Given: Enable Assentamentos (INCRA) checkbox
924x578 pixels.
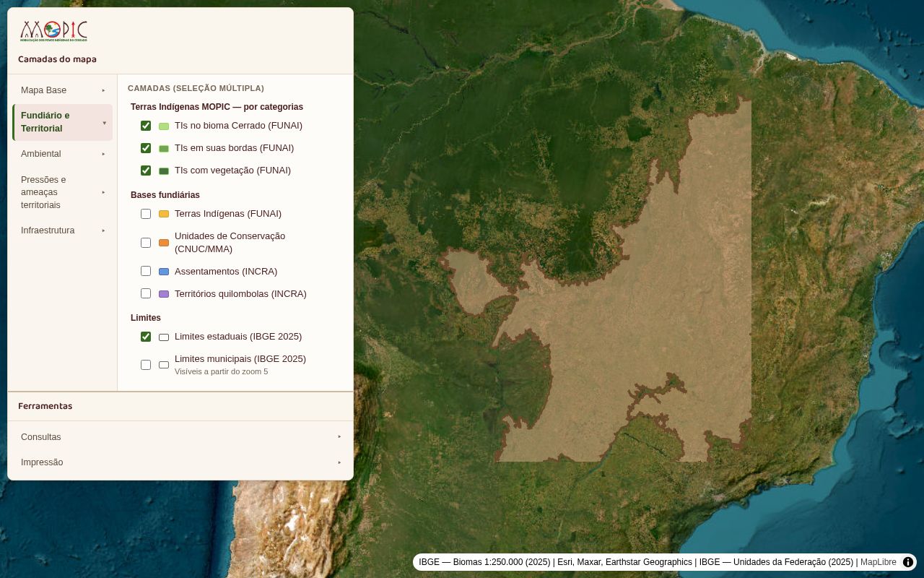Looking at the screenshot, I should click(x=146, y=271).
